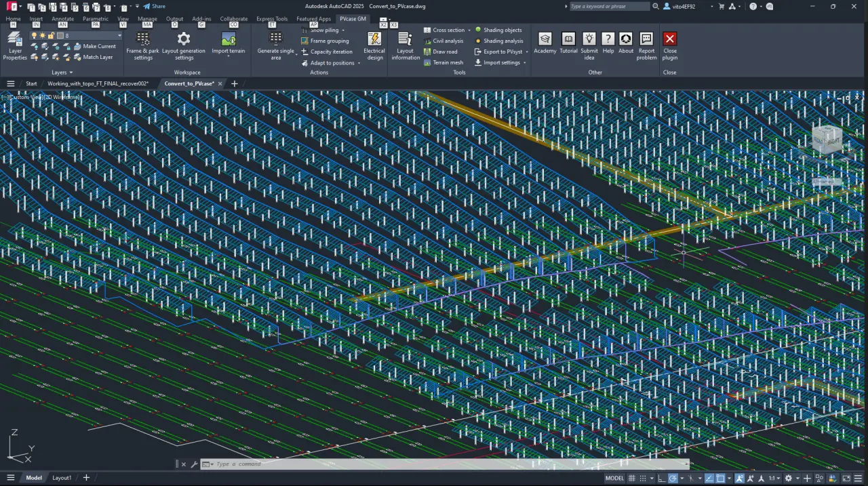Click in the command line input
The height and width of the screenshot is (486, 868).
point(448,464)
